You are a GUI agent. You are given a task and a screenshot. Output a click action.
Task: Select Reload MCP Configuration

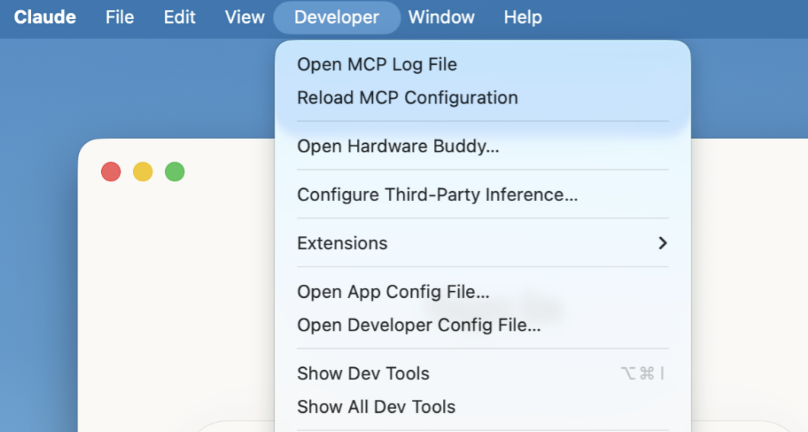[x=483, y=97]
